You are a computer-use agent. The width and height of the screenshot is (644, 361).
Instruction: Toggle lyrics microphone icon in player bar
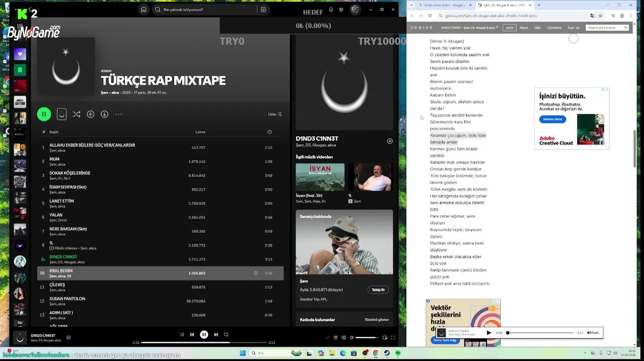tap(328, 337)
